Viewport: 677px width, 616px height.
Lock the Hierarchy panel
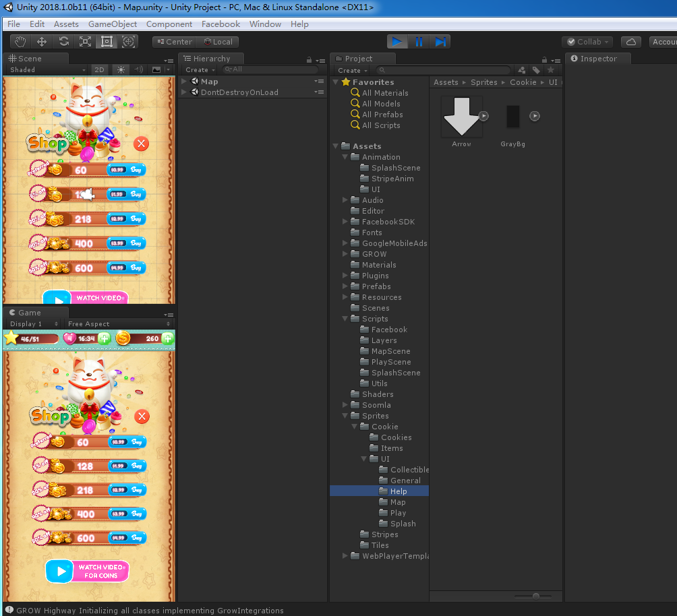[309, 60]
